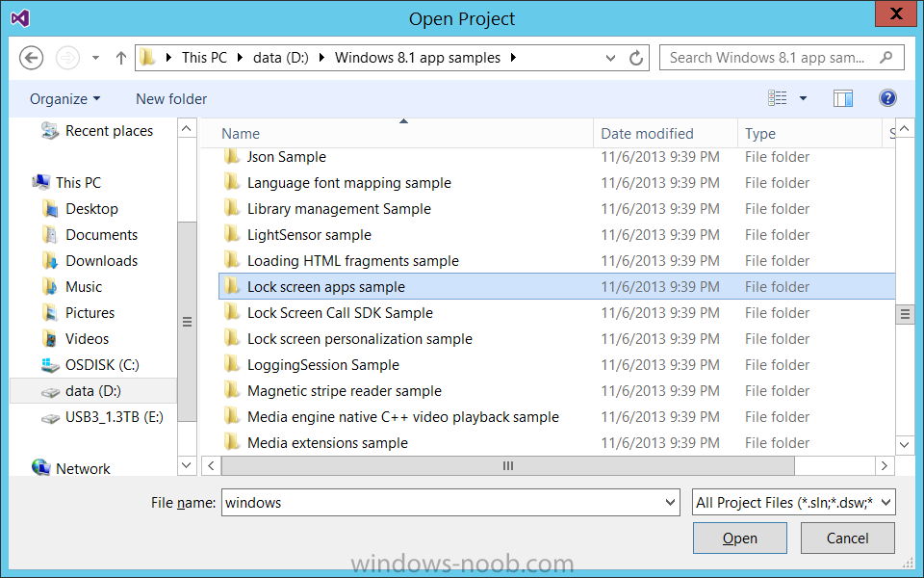Go up one folder level
This screenshot has height=578, width=924.
pos(121,58)
